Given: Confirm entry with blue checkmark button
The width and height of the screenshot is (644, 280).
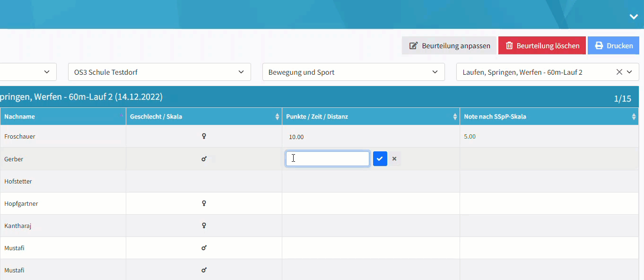Looking at the screenshot, I should 380,159.
